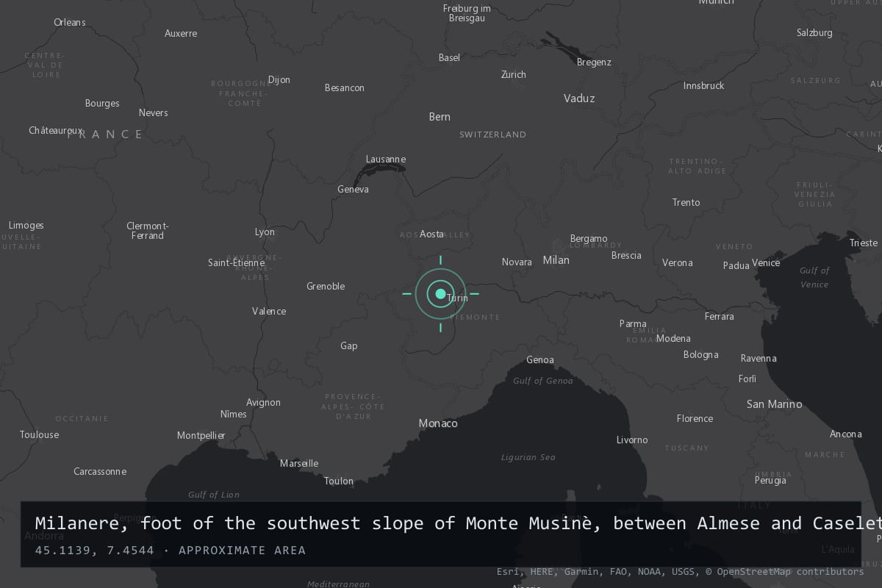This screenshot has height=588, width=882.
Task: Click the Innsbruck city label
Action: [x=703, y=86]
